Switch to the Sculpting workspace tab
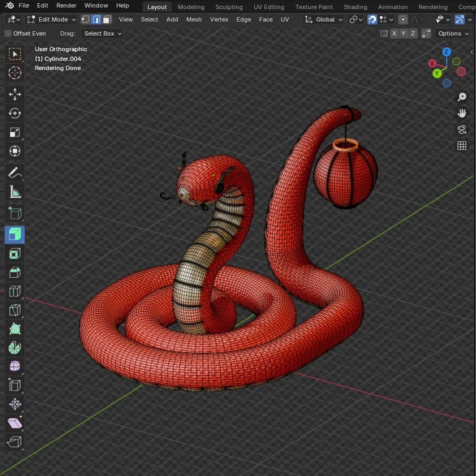The width and height of the screenshot is (476, 476). pos(229,7)
